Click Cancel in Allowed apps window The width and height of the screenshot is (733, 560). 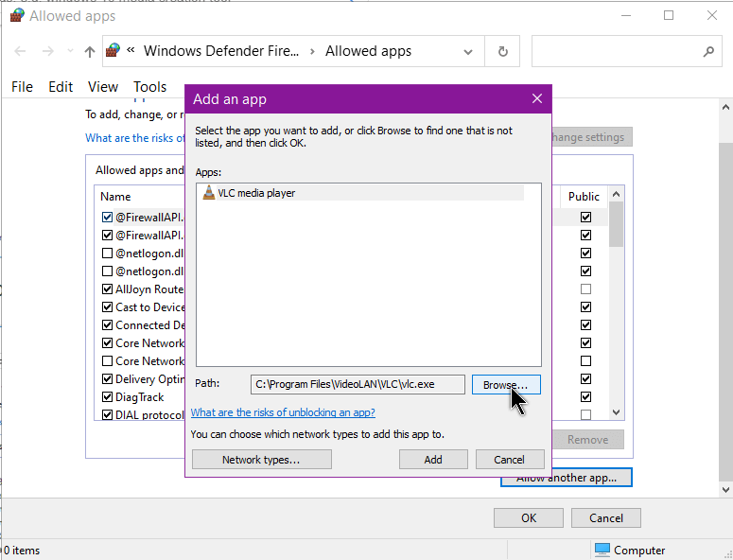pyautogui.click(x=606, y=518)
